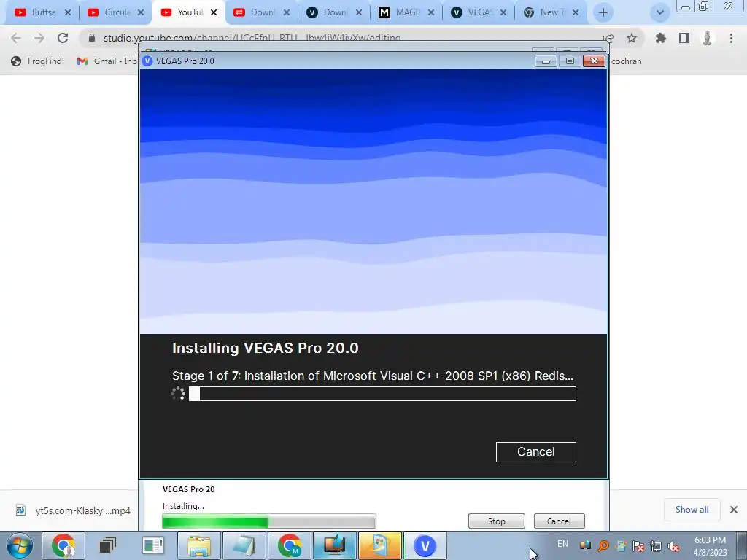Close the Circula tab

141,12
